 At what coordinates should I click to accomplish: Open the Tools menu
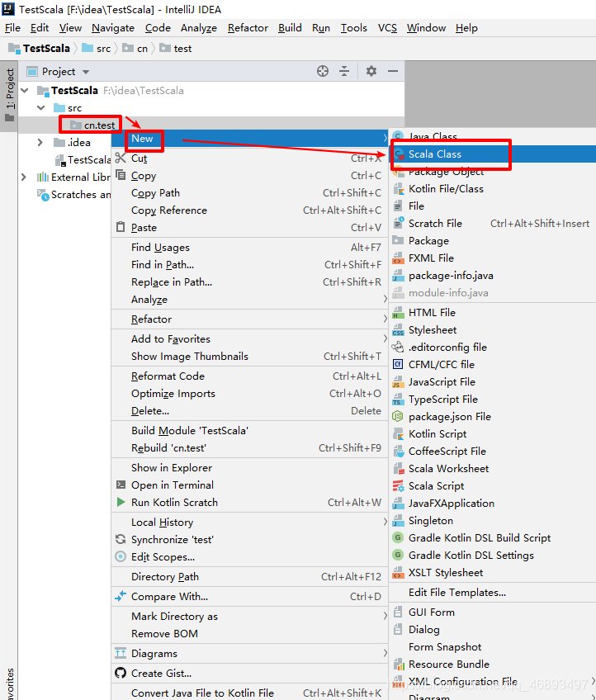353,28
